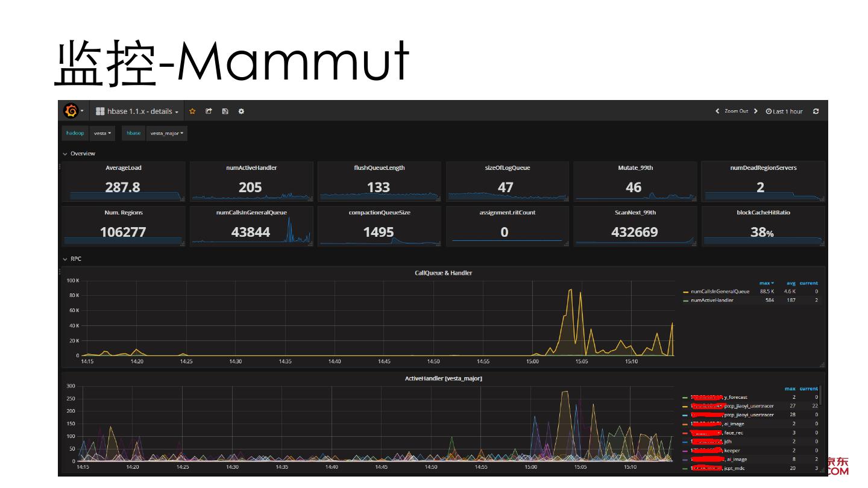Sort CallQueue legend by max column

(x=766, y=283)
